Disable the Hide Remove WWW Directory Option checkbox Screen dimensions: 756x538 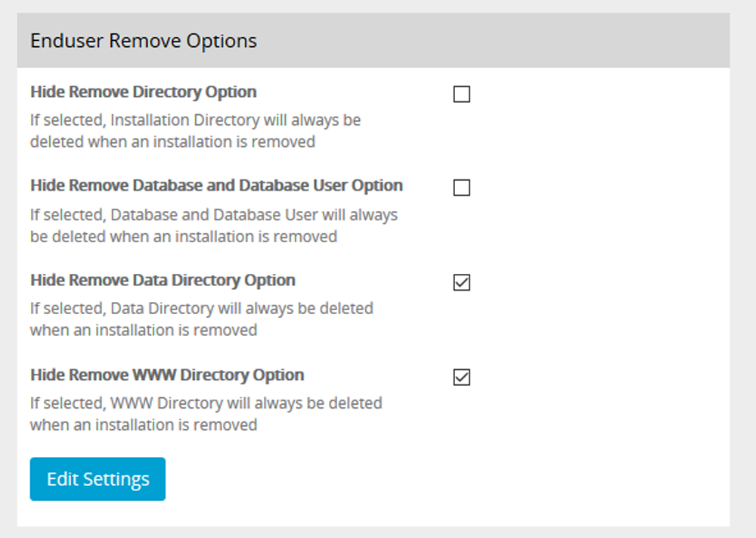point(461,377)
